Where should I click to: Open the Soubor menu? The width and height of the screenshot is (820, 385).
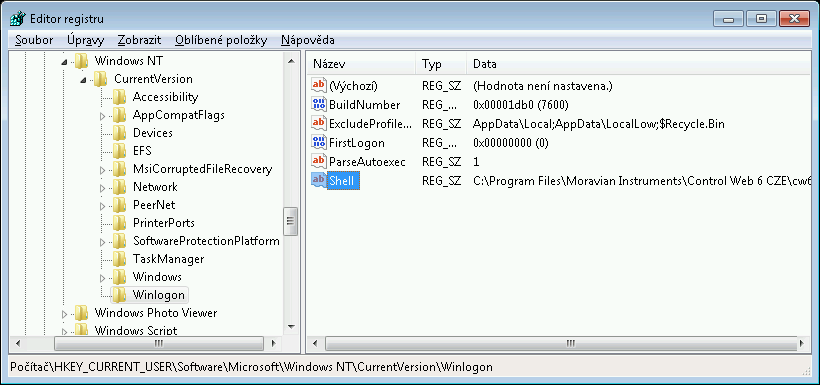[x=34, y=40]
